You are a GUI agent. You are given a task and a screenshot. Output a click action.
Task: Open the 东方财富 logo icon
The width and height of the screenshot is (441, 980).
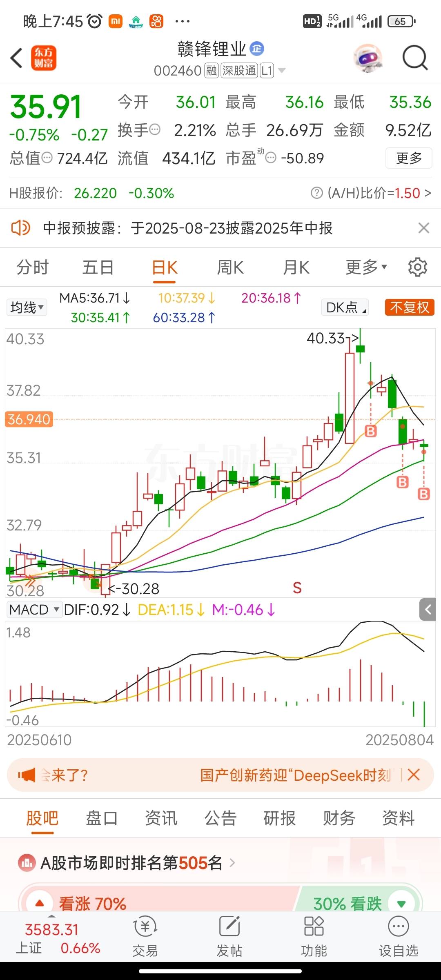click(x=44, y=58)
